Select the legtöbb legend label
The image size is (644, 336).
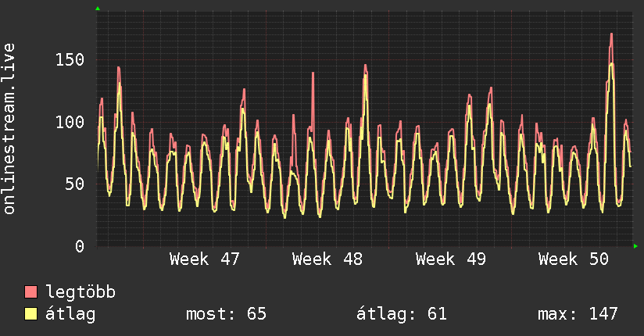[80, 292]
